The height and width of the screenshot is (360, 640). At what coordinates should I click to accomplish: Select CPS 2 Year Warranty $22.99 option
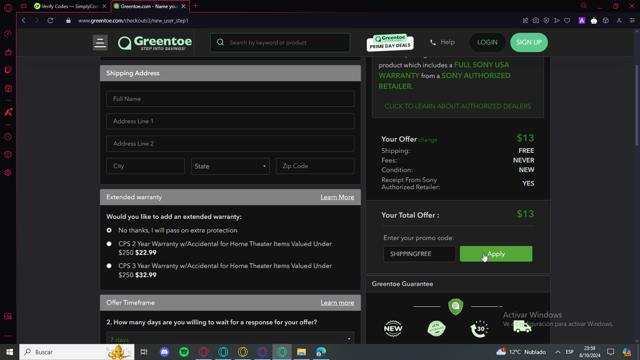coord(109,244)
